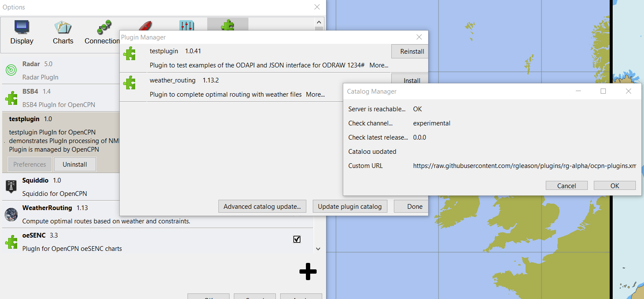Click weather_routing icon in Plugin Manager
The width and height of the screenshot is (644, 299).
130,82
